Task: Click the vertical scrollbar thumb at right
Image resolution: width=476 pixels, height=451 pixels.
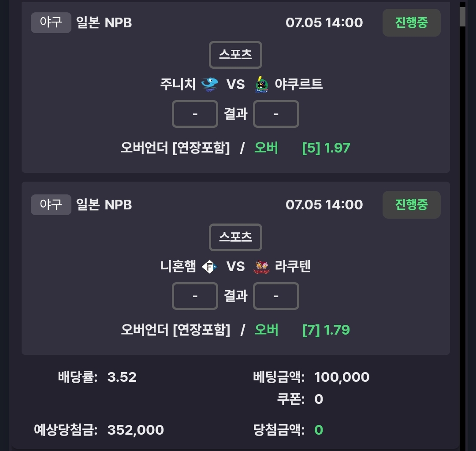Action: [x=462, y=17]
